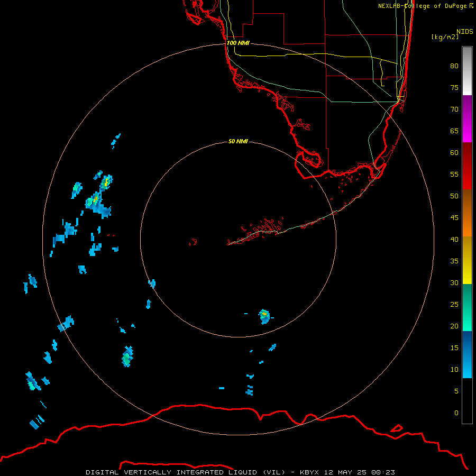476x476 pixels.
Task: Pick the magenta-purple segment of color bar
Action: point(467,119)
